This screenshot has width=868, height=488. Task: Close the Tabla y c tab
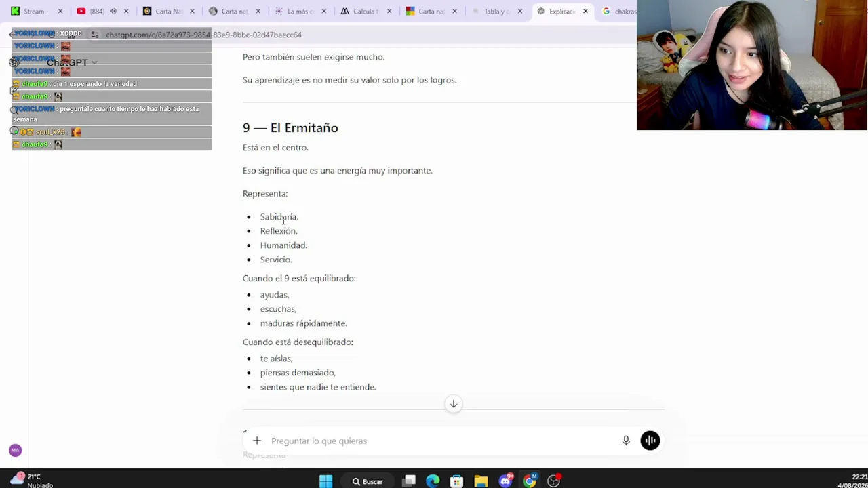click(520, 11)
